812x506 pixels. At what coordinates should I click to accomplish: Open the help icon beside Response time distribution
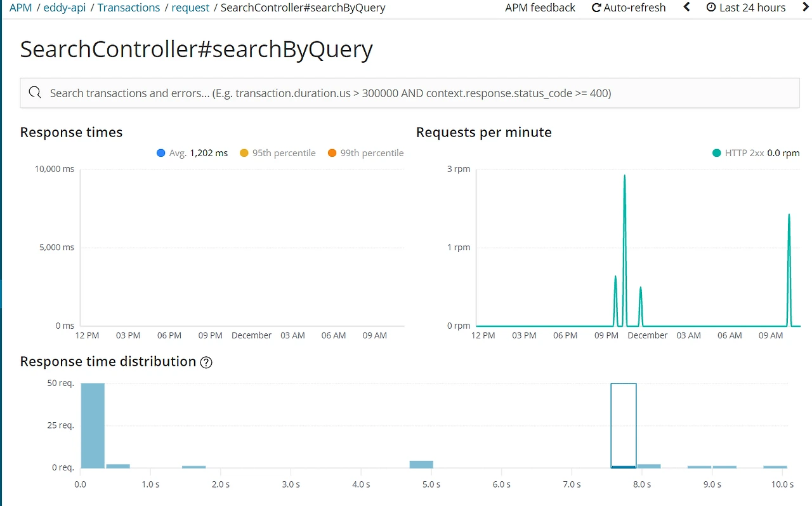coord(206,363)
